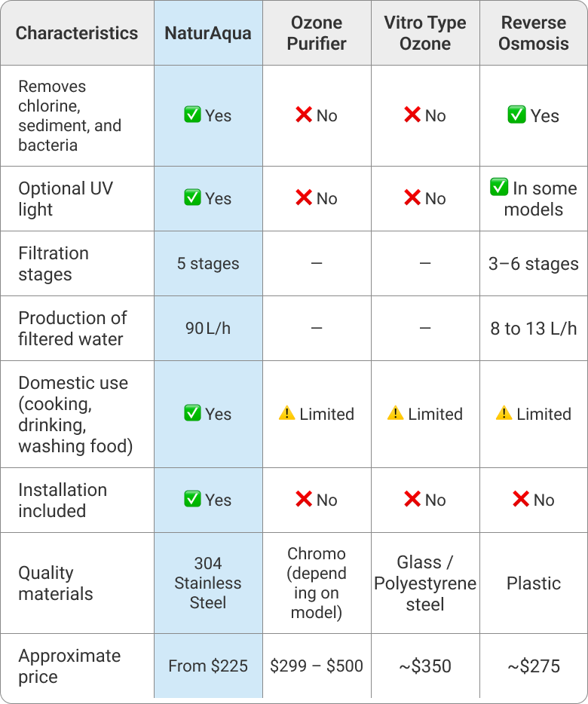Click the green checkbox for NaturAqua installation included

coord(192,500)
